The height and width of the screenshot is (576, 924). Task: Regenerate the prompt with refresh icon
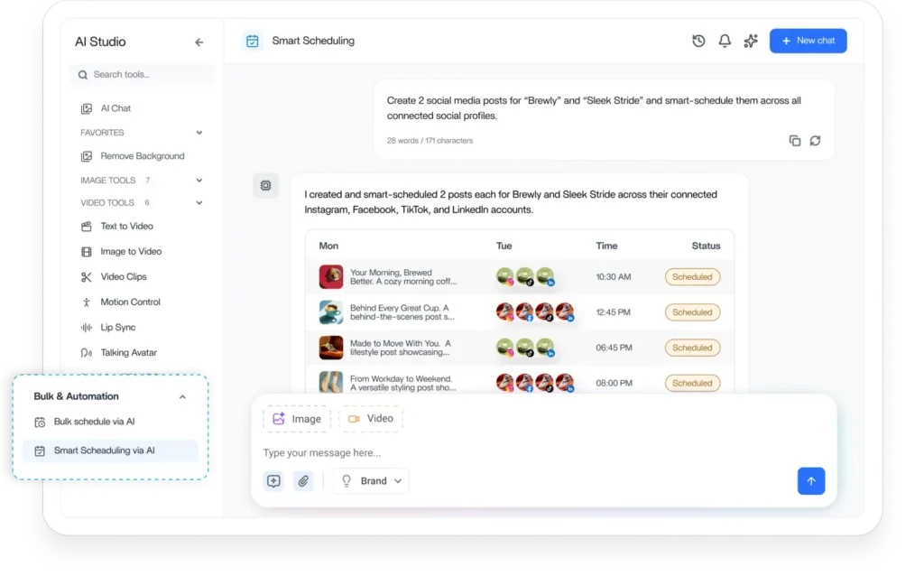815,140
